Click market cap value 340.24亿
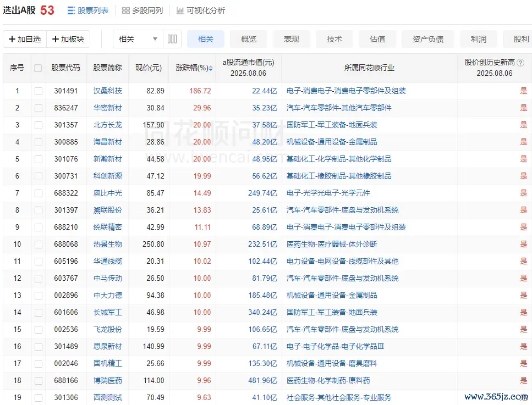 [262, 312]
